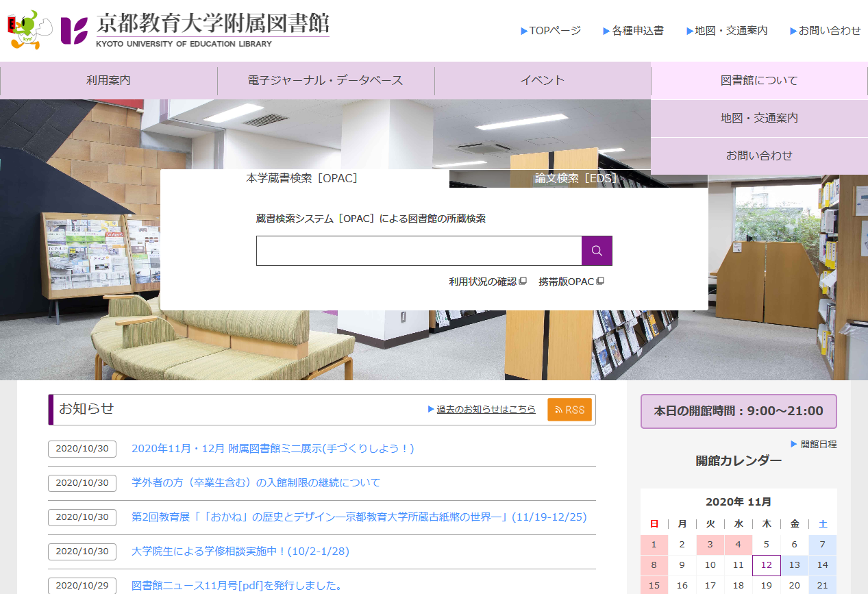The image size is (868, 594).
Task: Select day 12 in the calendar
Action: [766, 565]
